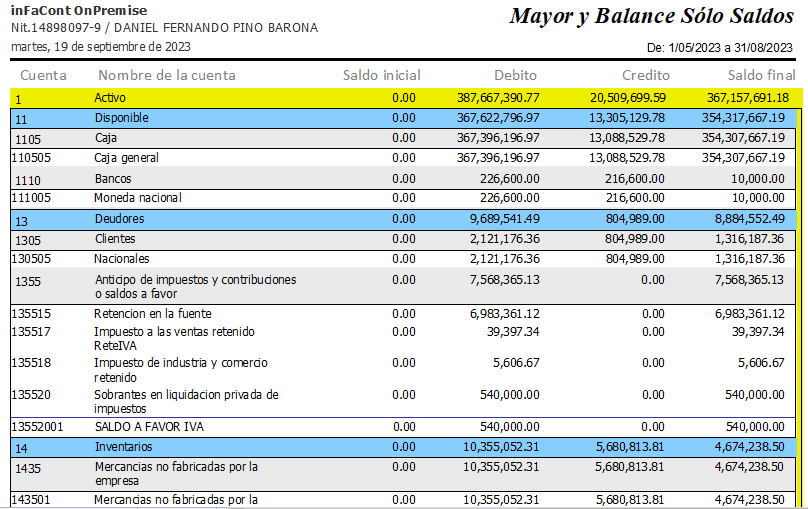Click the Nit.14898097-9 company line

point(164,28)
